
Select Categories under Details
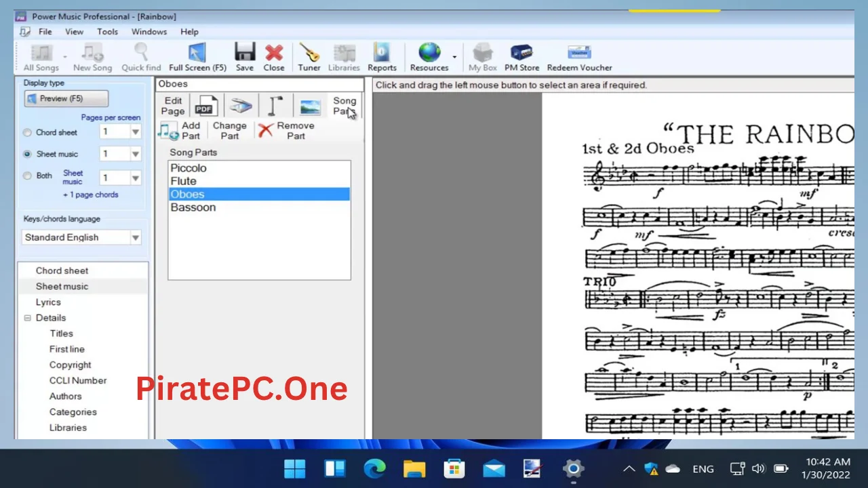73,412
